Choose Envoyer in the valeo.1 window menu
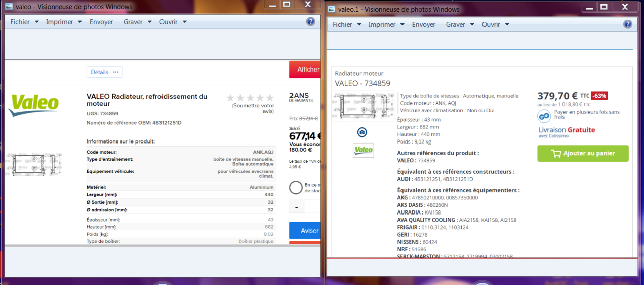Screen dimensions: 644x285 pos(424,24)
